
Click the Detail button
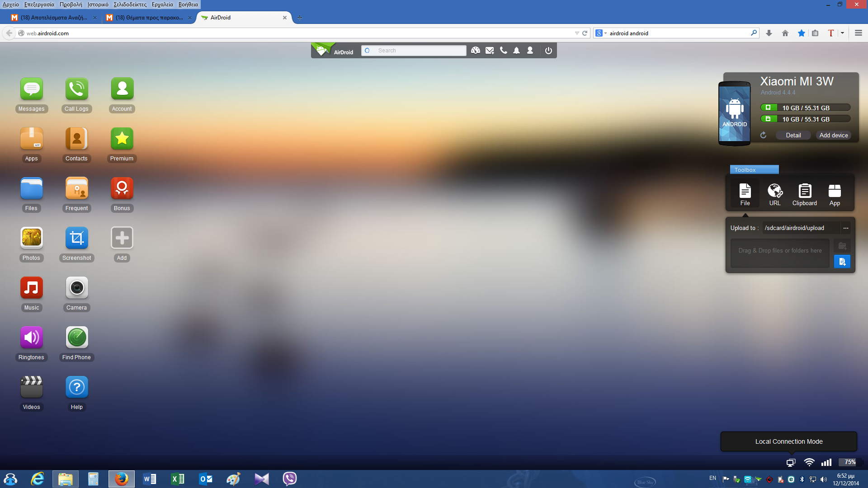(793, 135)
